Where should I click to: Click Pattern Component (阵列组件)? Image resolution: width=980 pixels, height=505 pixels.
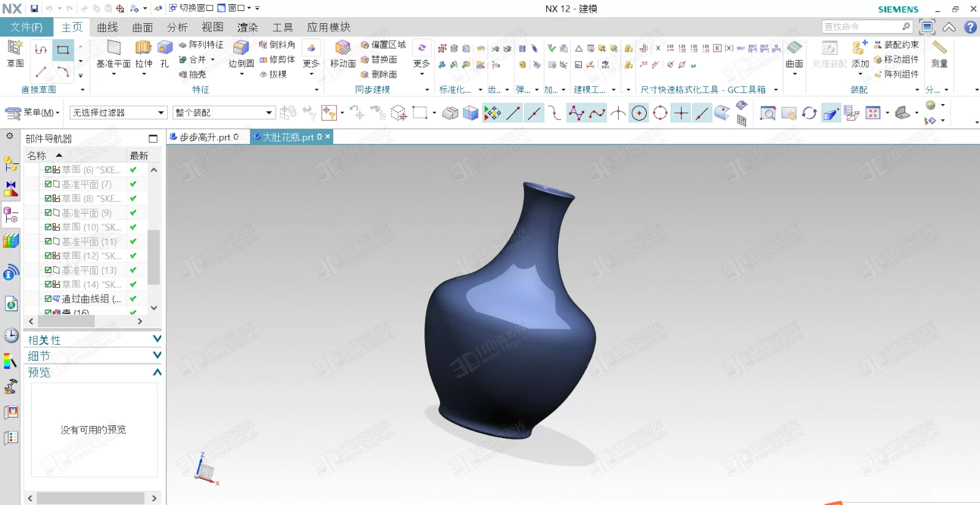click(896, 74)
